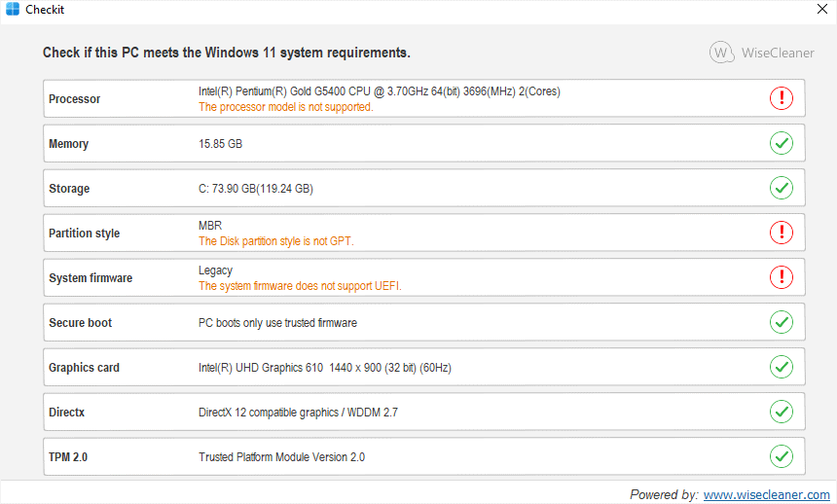
Task: Click the Checkit app icon in title bar
Action: point(13,10)
